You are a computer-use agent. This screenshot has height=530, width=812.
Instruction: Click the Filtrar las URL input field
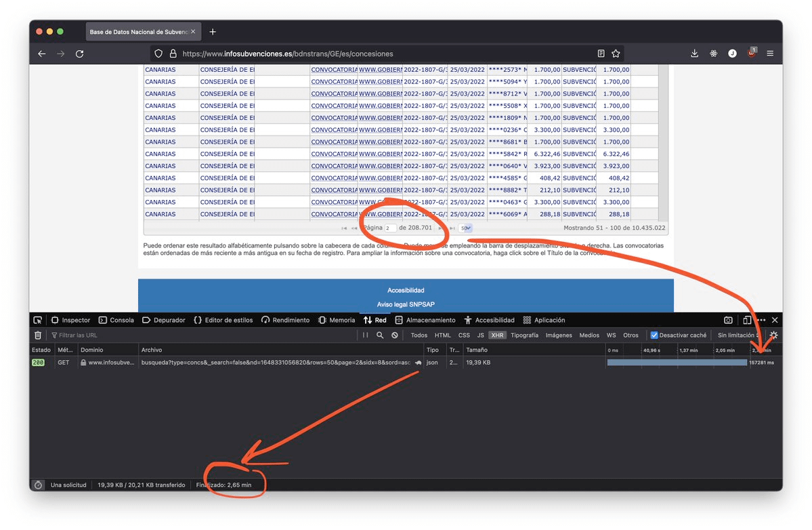tap(203, 335)
